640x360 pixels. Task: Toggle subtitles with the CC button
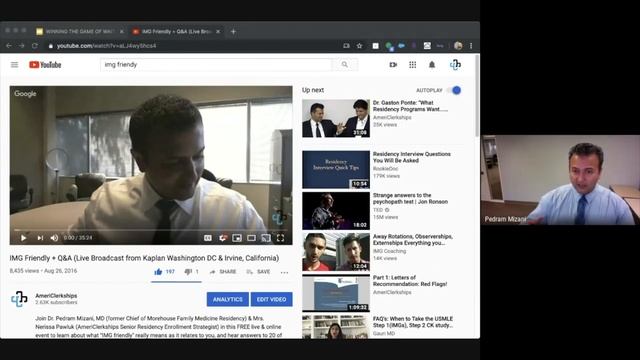coord(208,238)
